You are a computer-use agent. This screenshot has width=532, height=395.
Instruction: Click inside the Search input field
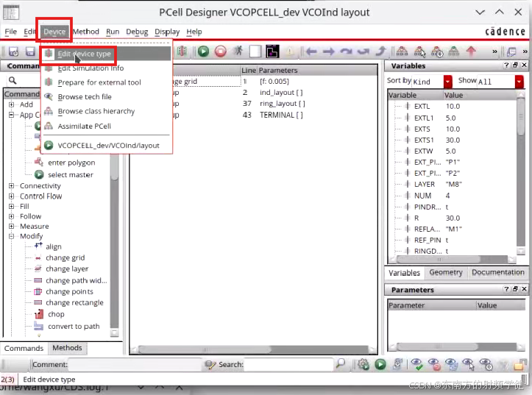click(x=288, y=365)
